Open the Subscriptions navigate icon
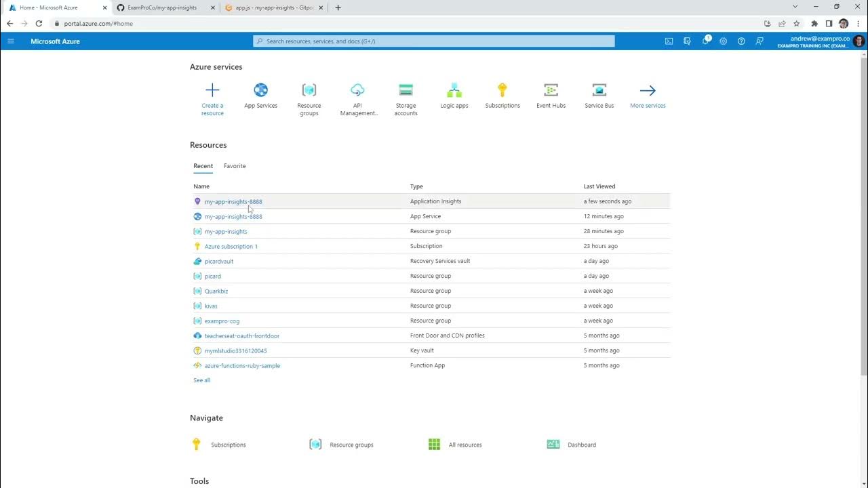 coord(196,445)
